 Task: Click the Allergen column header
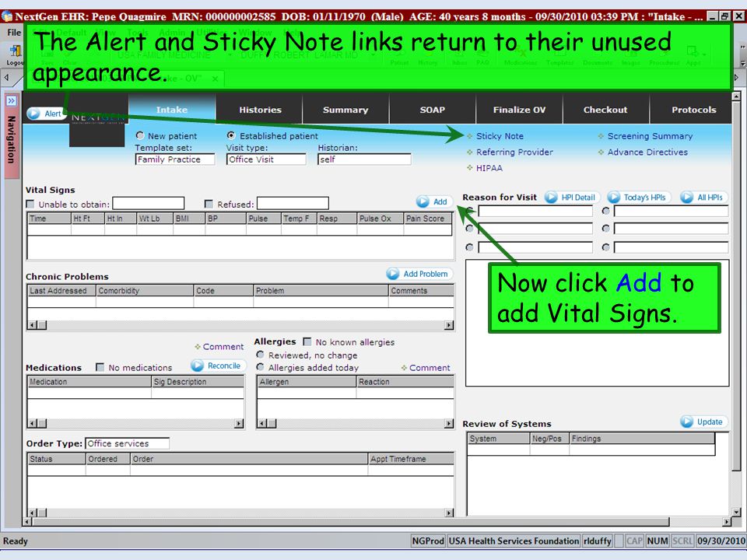point(307,381)
